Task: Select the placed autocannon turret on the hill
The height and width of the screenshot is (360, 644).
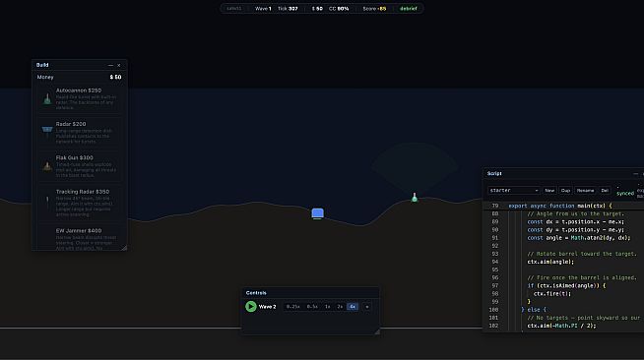Action: pos(415,198)
